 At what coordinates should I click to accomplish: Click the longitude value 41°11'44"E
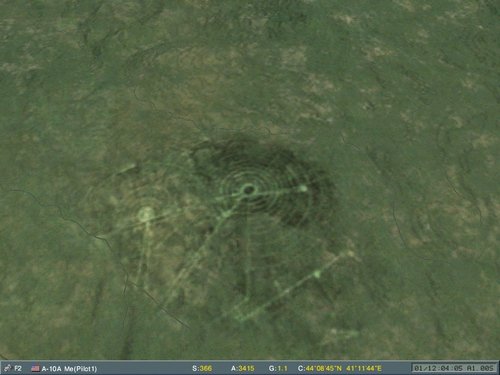pos(364,368)
